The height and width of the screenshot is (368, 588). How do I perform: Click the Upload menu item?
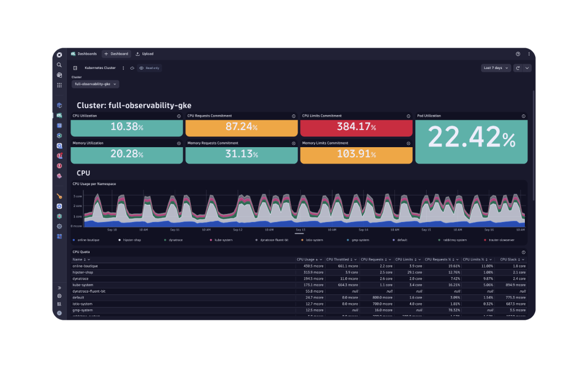tap(145, 54)
